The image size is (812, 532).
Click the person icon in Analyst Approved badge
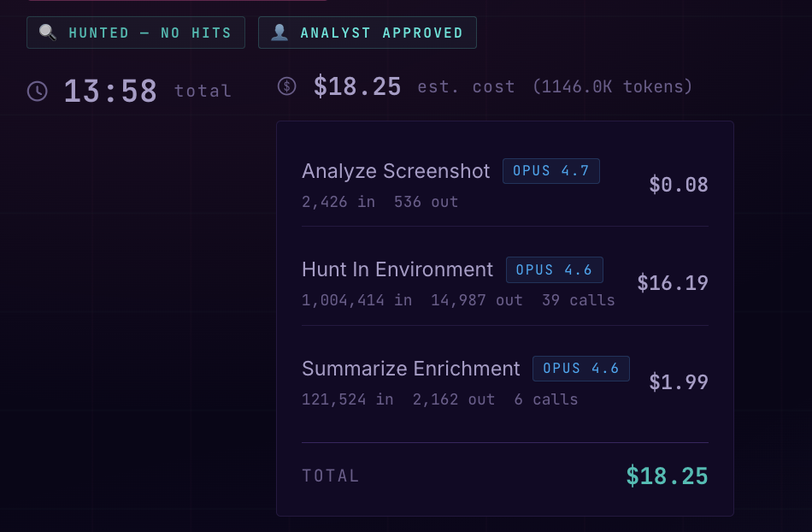[x=279, y=33]
